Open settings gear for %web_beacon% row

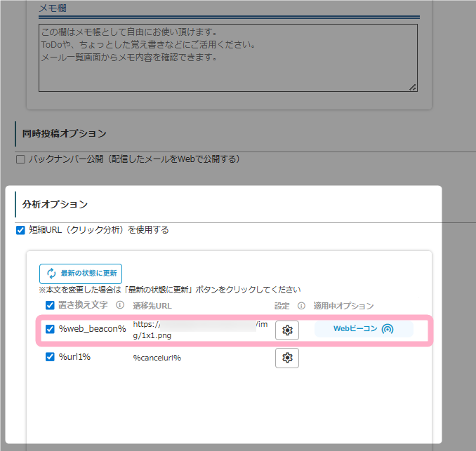286,330
